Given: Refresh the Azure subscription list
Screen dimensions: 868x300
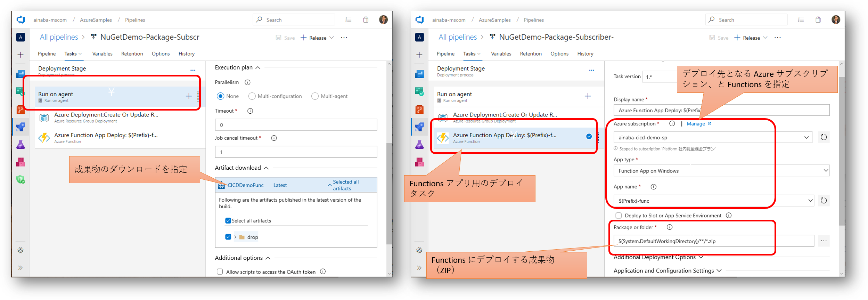Looking at the screenshot, I should [x=824, y=137].
